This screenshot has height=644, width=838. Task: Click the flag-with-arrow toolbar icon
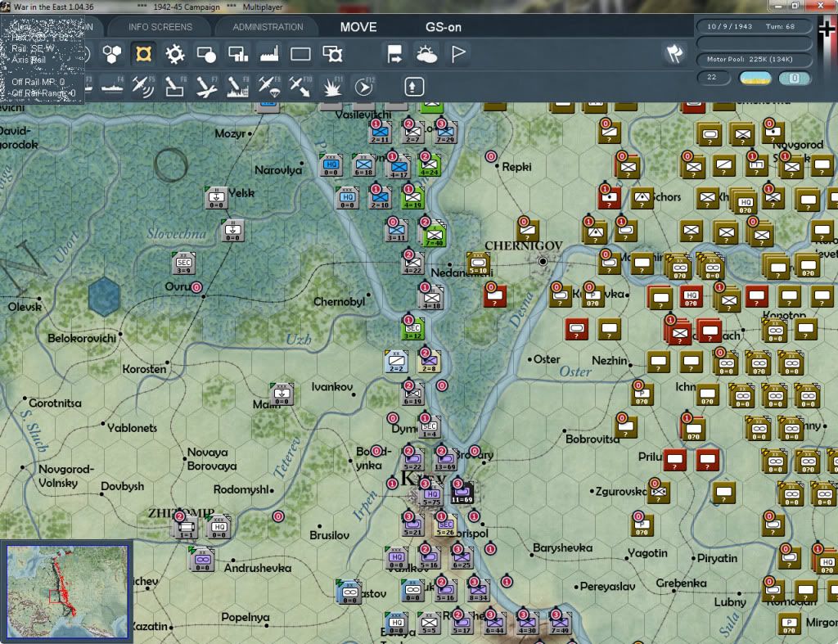(394, 54)
